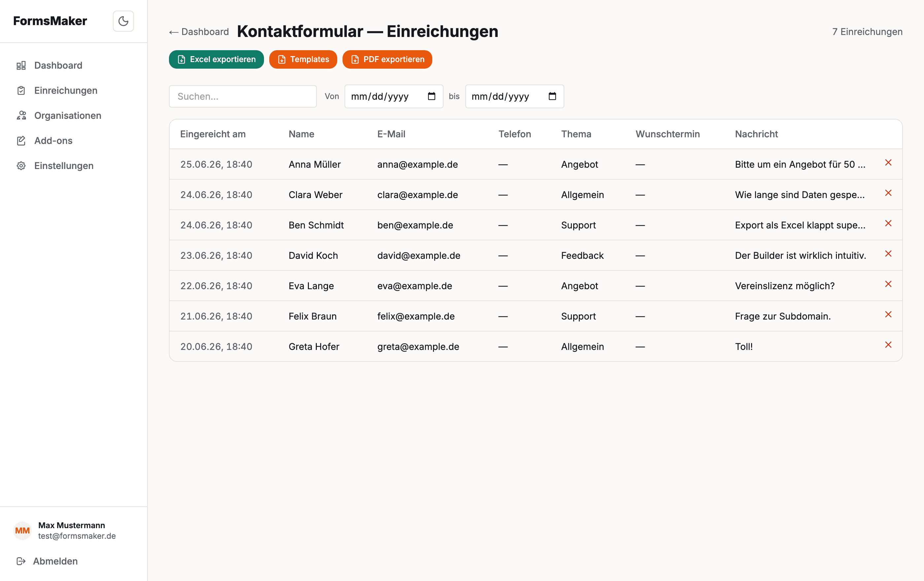Click the name Clara Weber
Image resolution: width=924 pixels, height=581 pixels.
tap(315, 194)
